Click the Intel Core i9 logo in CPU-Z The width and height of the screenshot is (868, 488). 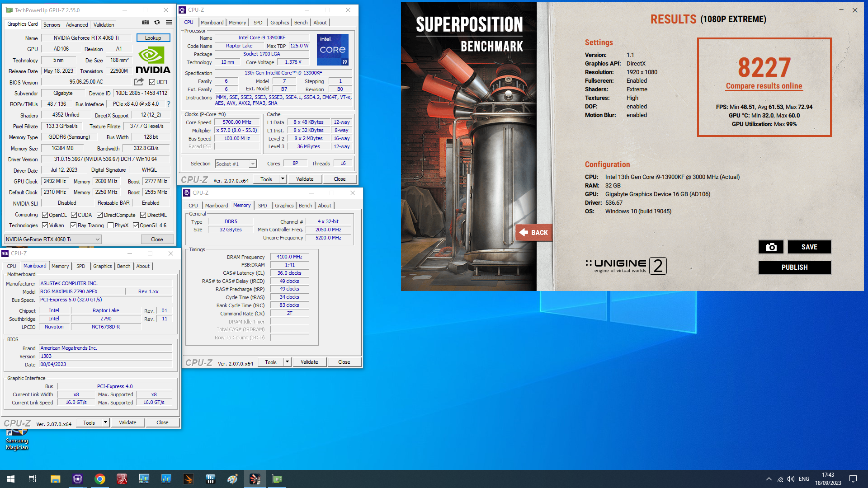(x=333, y=50)
